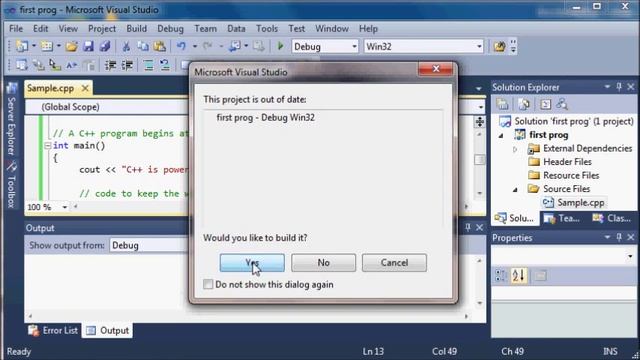Expand the External Dependencies folder

click(x=515, y=149)
